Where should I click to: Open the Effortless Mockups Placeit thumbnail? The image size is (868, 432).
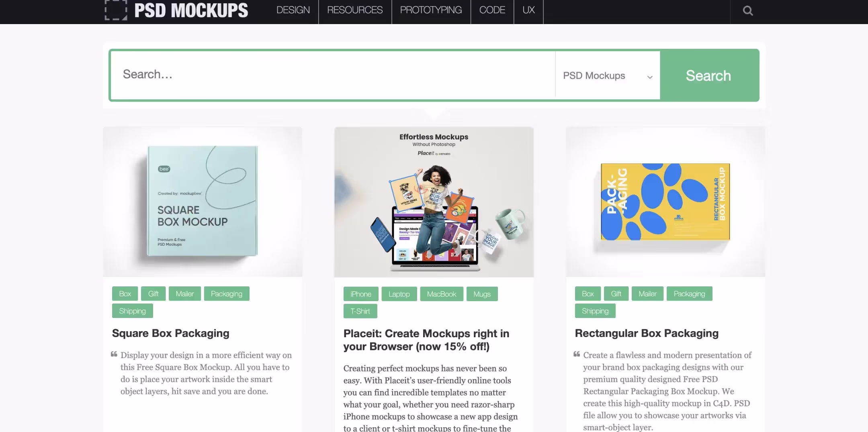434,202
